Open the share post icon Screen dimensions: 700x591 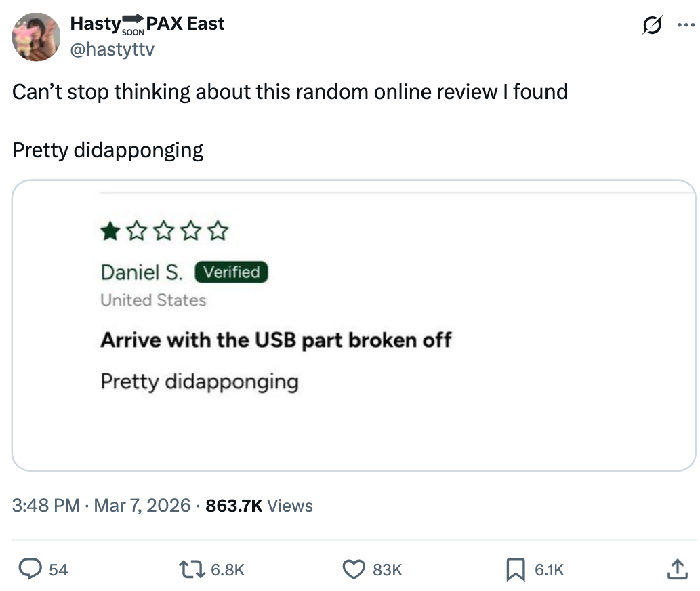(x=676, y=569)
